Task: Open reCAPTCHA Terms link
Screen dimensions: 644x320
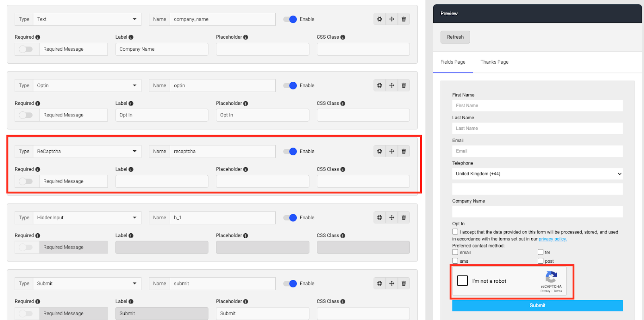Action: pos(558,291)
